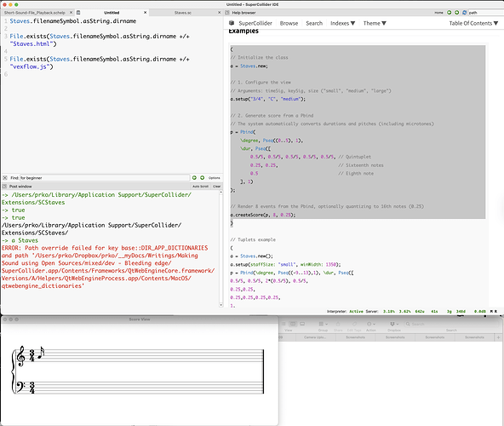Screen dimensions: 504x426
Task: Go forward in the Help browser
Action: click(456, 13)
